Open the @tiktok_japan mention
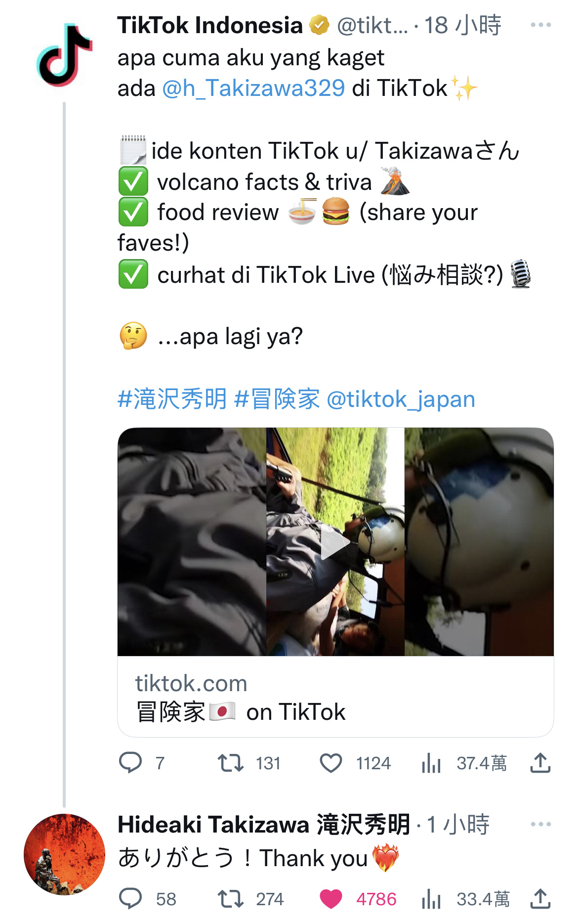This screenshot has height=924, width=578. [x=401, y=398]
